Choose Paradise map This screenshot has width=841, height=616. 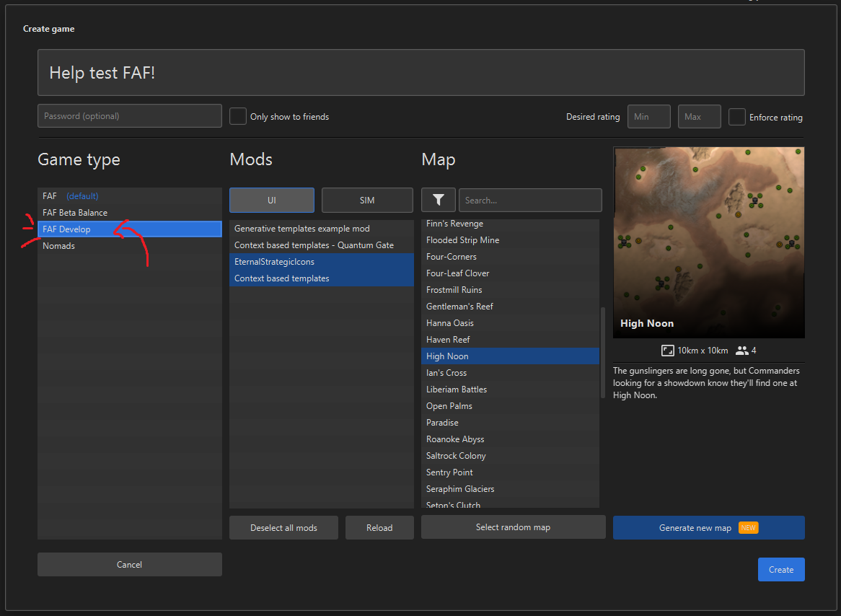click(x=510, y=423)
